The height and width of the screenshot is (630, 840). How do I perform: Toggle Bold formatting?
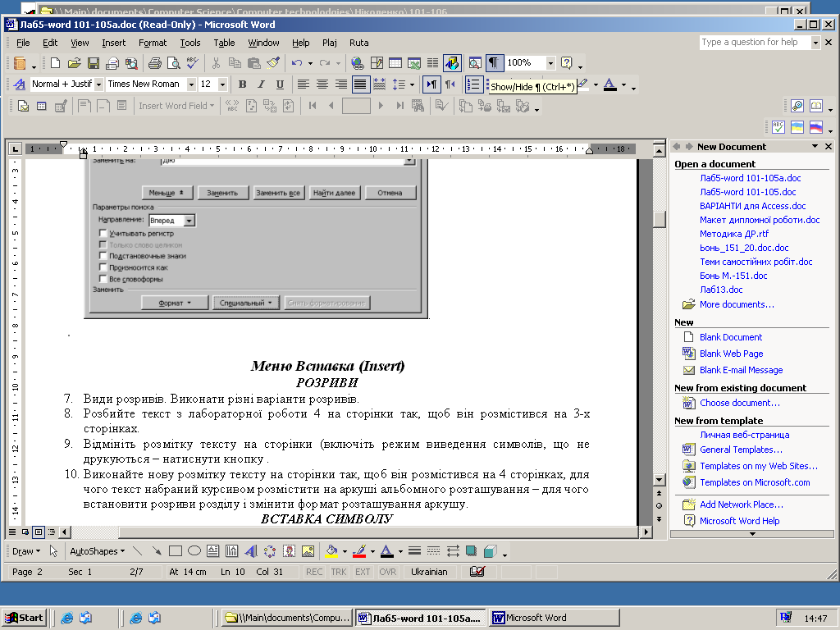[242, 84]
